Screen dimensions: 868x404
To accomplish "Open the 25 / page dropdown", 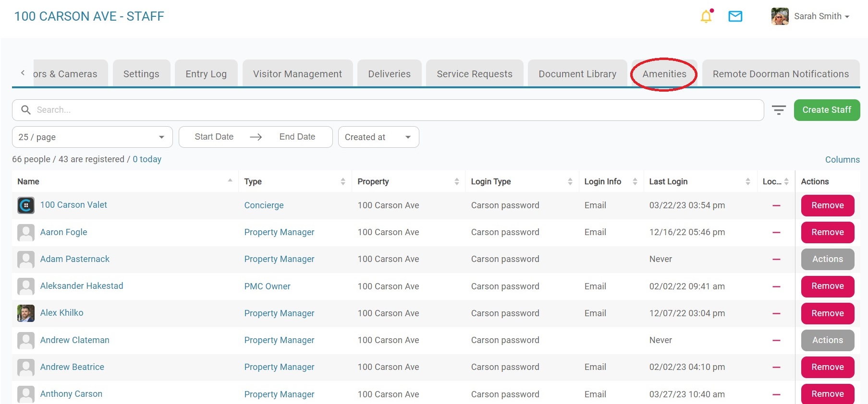I will click(x=92, y=137).
